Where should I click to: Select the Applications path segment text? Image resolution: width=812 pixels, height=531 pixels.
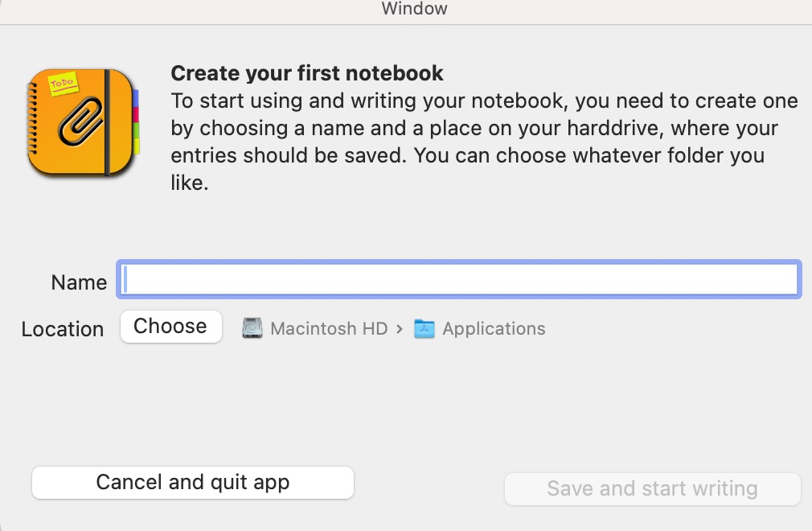coord(494,328)
